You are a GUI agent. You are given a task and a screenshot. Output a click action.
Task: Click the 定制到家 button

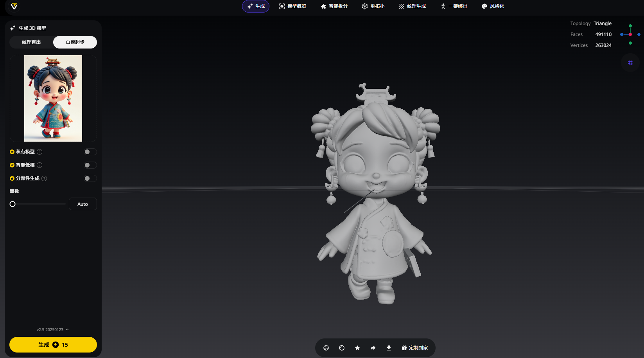pos(415,348)
